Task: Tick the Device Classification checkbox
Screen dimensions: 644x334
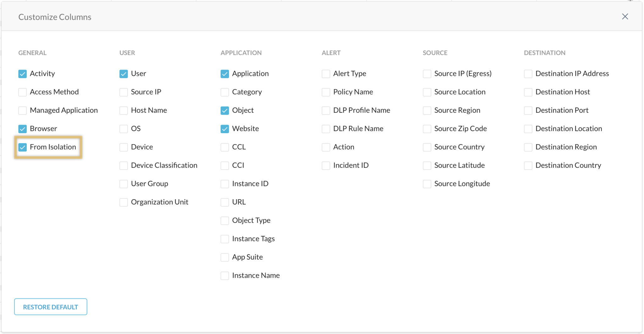Action: coord(124,166)
